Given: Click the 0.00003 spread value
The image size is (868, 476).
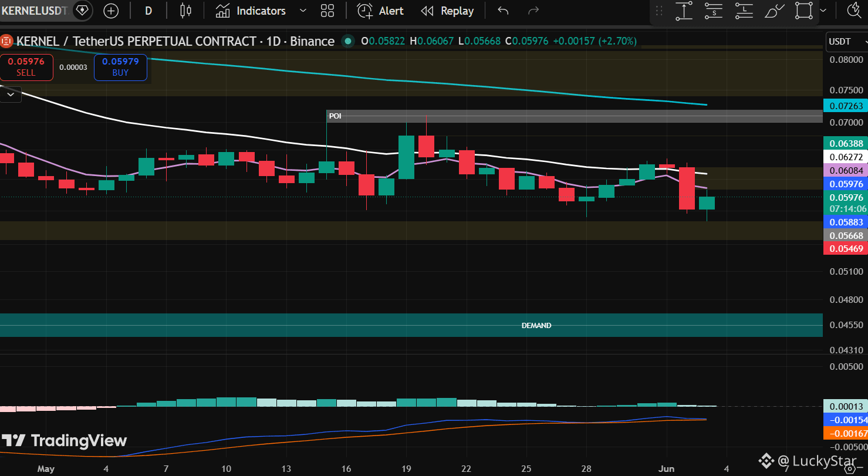Looking at the screenshot, I should pyautogui.click(x=73, y=67).
